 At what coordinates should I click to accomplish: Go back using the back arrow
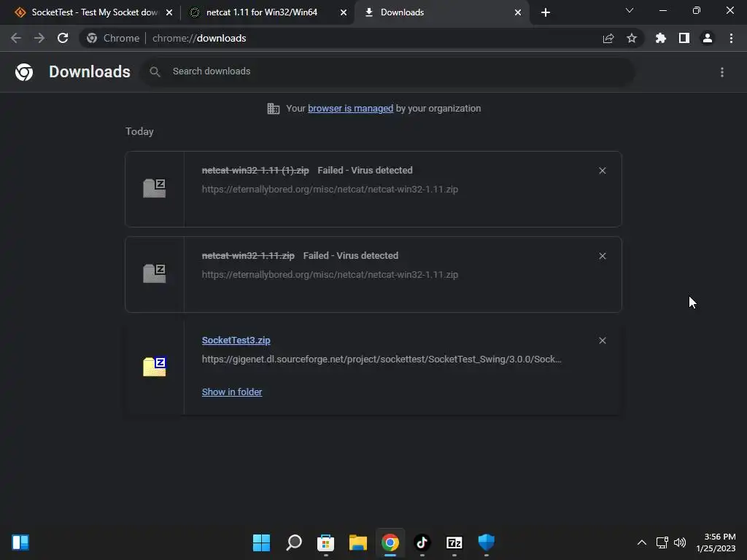pos(16,38)
